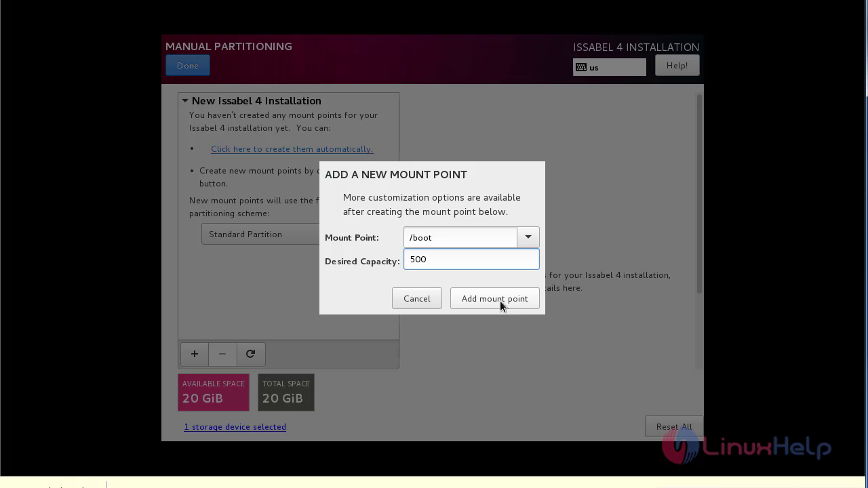Image resolution: width=868 pixels, height=488 pixels.
Task: Cancel the new mount point dialog
Action: [416, 298]
